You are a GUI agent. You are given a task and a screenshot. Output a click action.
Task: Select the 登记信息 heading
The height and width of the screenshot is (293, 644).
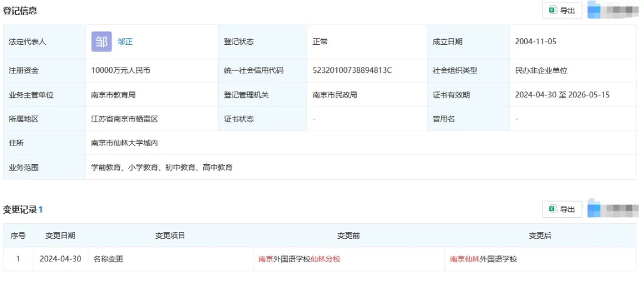point(20,11)
